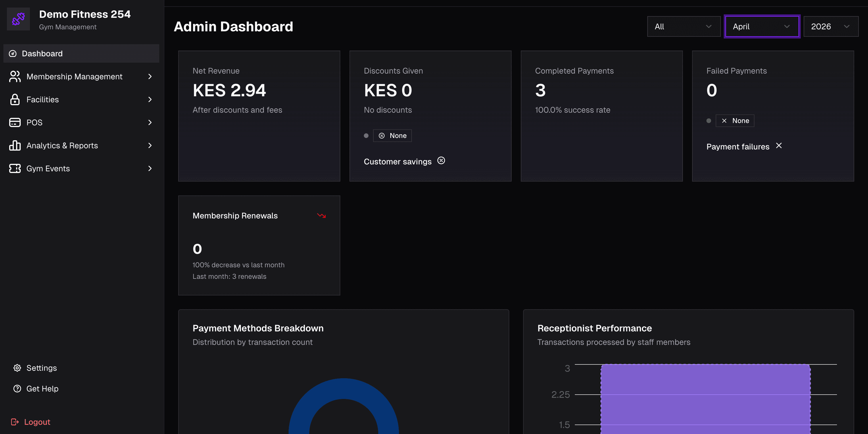This screenshot has width=868, height=434.
Task: Click 'After discounts and fees' text
Action: (237, 110)
